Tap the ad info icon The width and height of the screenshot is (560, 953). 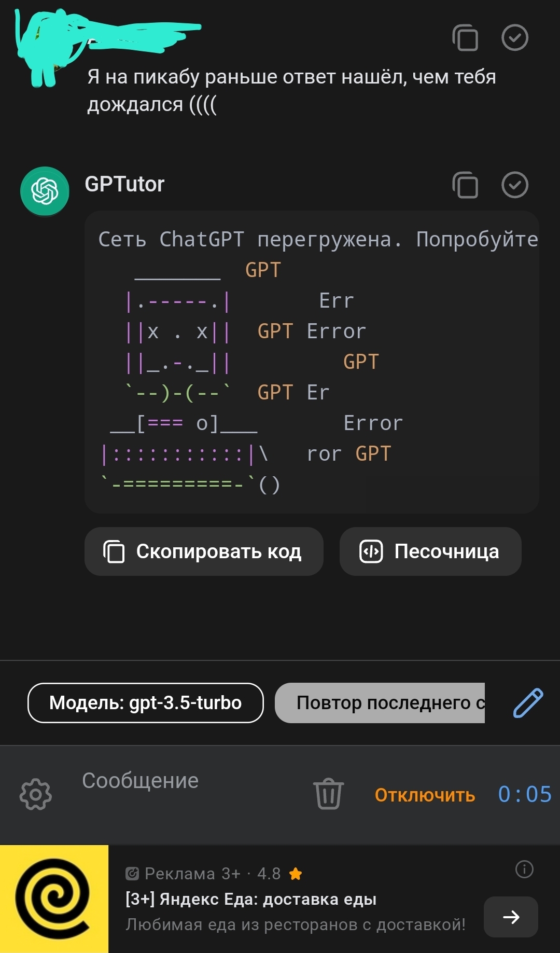click(x=524, y=869)
